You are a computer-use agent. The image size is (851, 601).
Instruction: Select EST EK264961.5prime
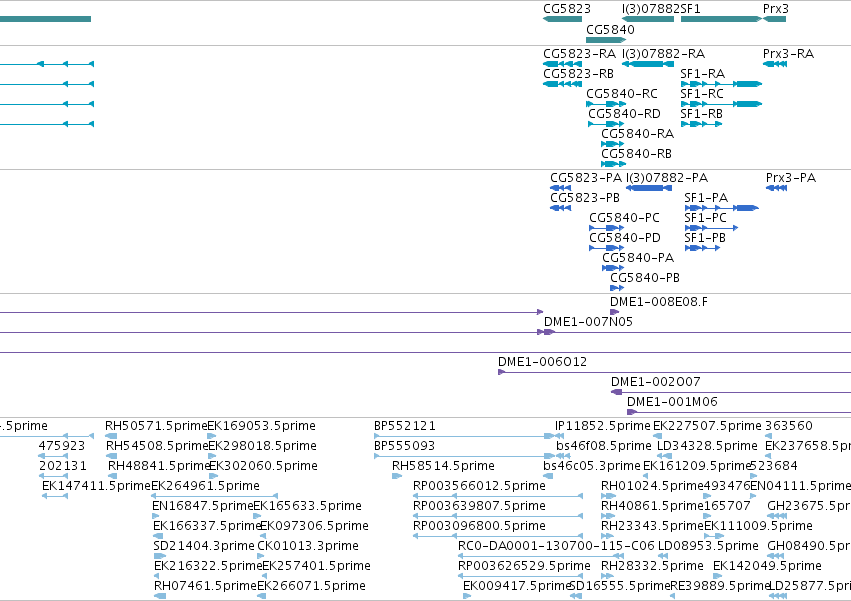(x=214, y=496)
